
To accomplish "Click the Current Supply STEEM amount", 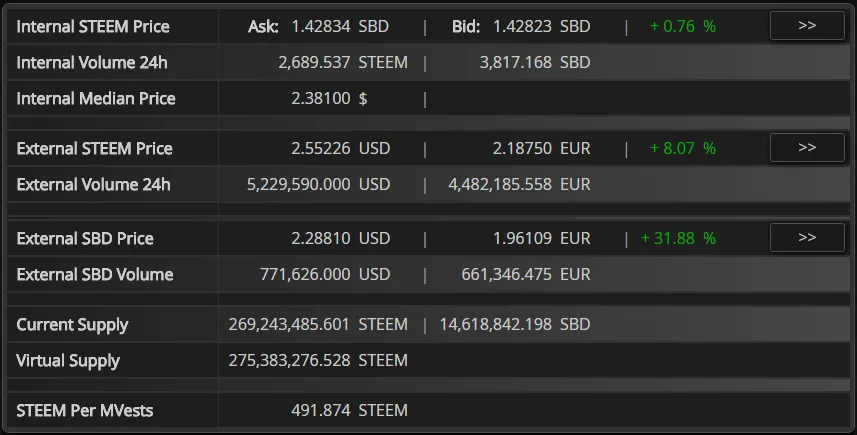I will (318, 325).
